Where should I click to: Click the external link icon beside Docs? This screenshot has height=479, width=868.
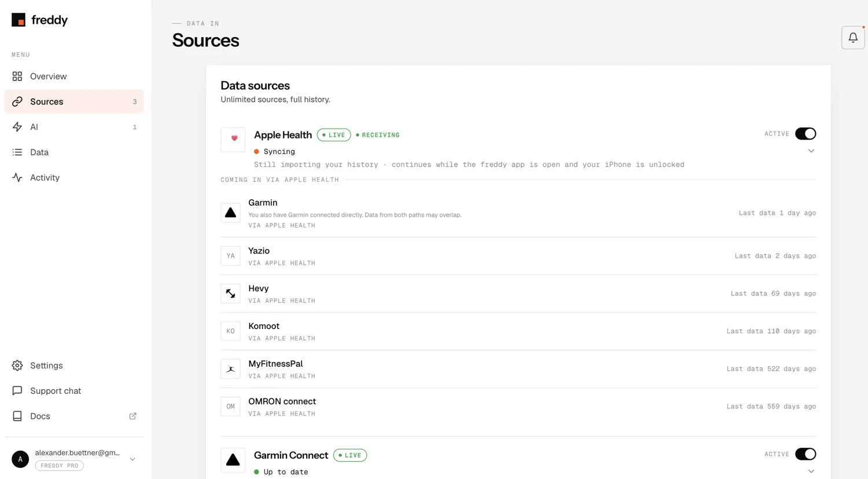(133, 416)
